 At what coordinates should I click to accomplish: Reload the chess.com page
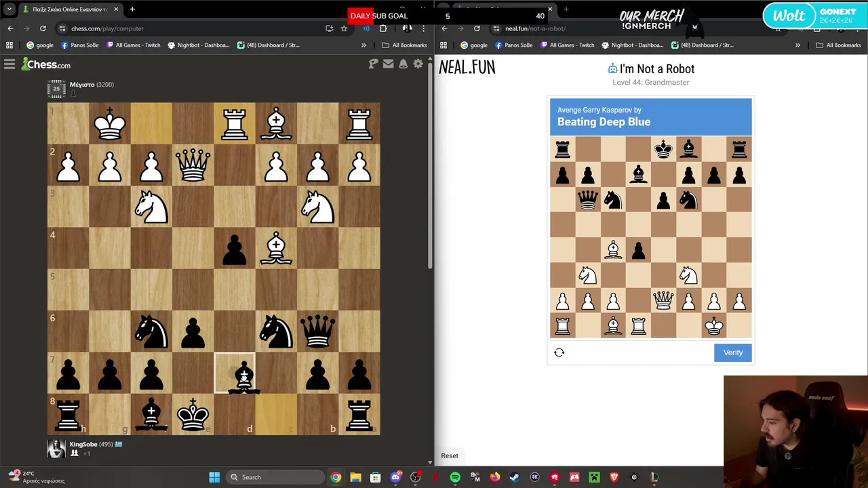click(43, 28)
